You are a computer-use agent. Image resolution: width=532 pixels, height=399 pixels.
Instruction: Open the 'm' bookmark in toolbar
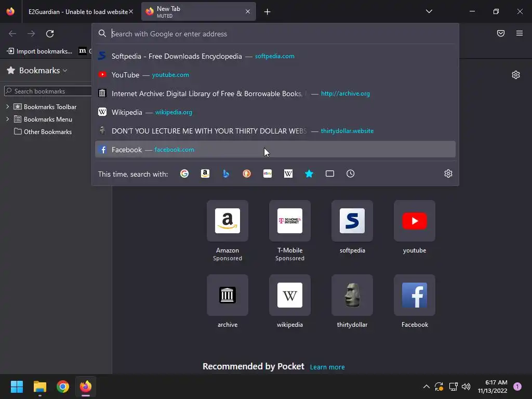(x=83, y=51)
